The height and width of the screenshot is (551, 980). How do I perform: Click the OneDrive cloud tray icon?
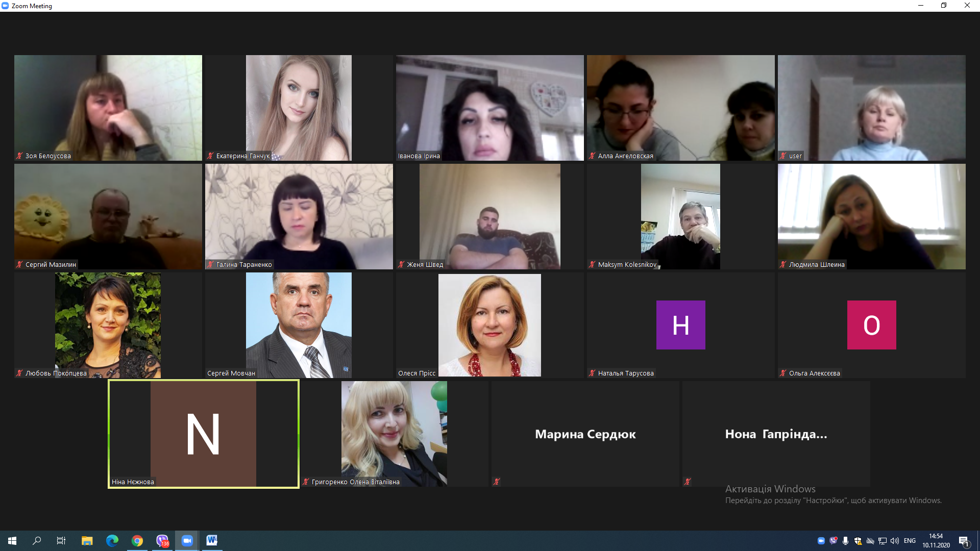coord(870,541)
